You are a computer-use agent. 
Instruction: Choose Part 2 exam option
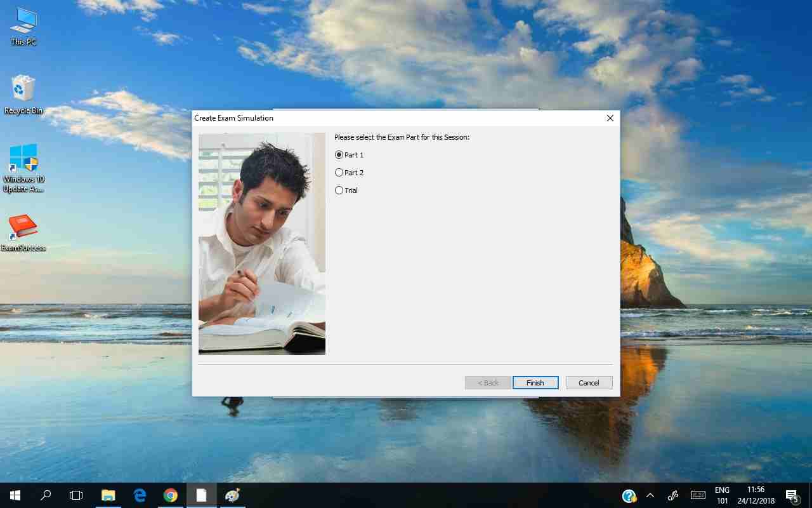click(x=339, y=173)
